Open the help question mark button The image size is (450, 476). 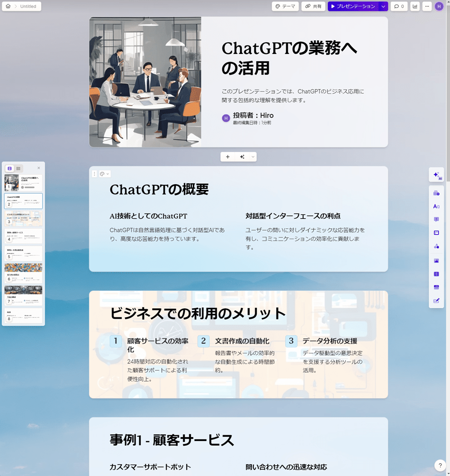440,466
